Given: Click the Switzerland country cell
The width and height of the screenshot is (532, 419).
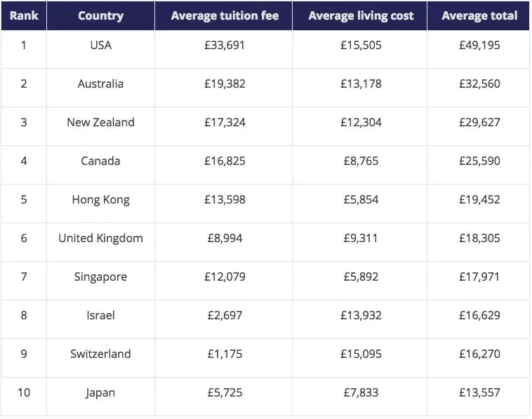Looking at the screenshot, I should tap(100, 354).
